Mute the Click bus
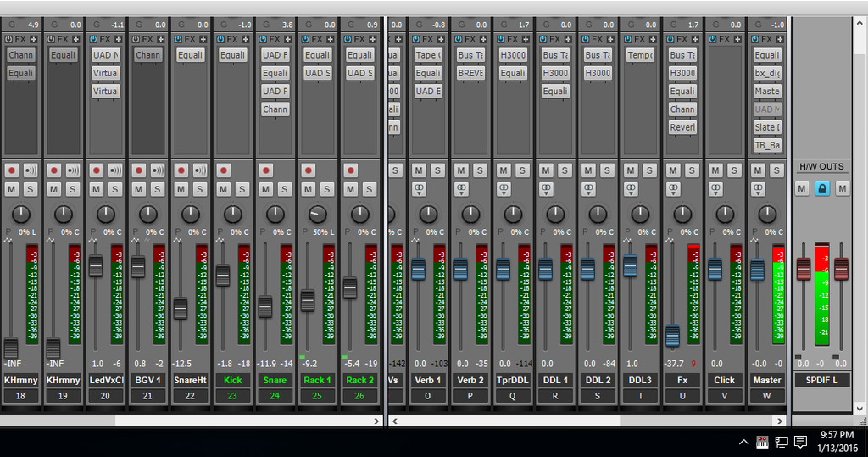 click(715, 170)
